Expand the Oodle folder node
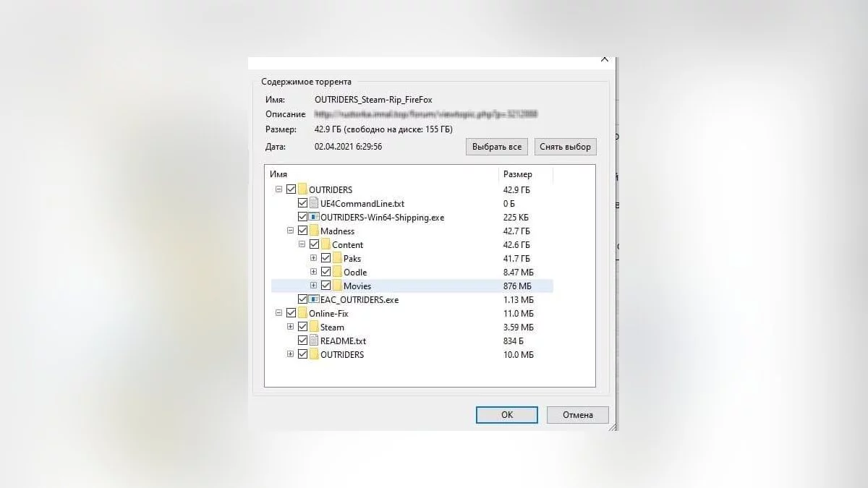 [314, 272]
